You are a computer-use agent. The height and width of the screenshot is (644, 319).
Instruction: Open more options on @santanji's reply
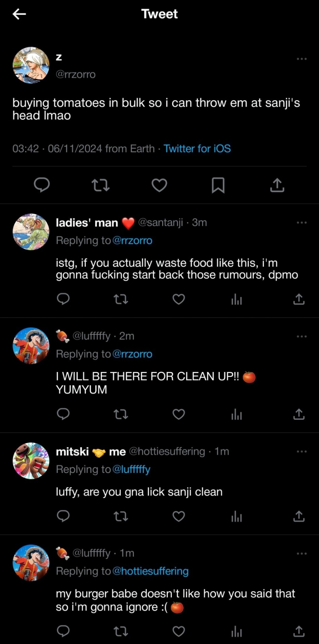302,223
